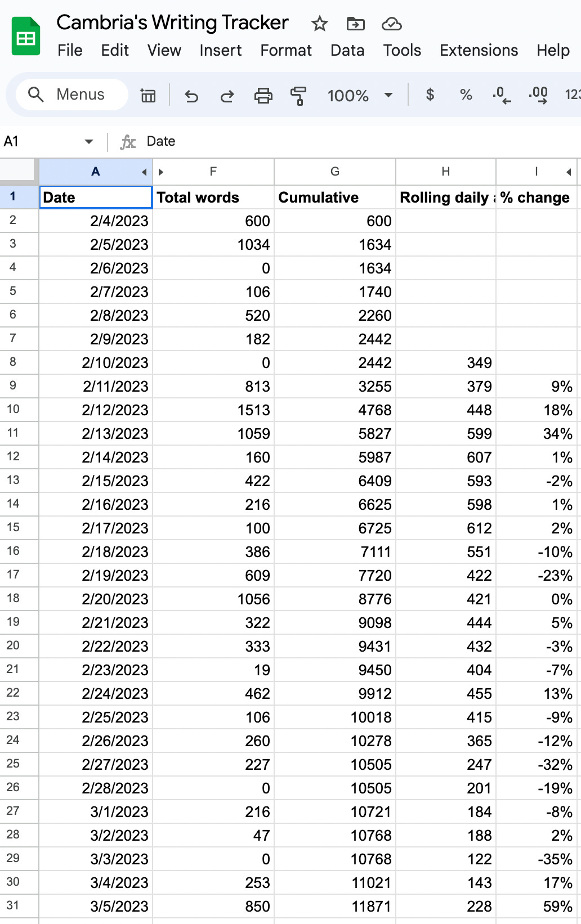
Task: Select the cumulative cell 10018
Action: (x=335, y=717)
